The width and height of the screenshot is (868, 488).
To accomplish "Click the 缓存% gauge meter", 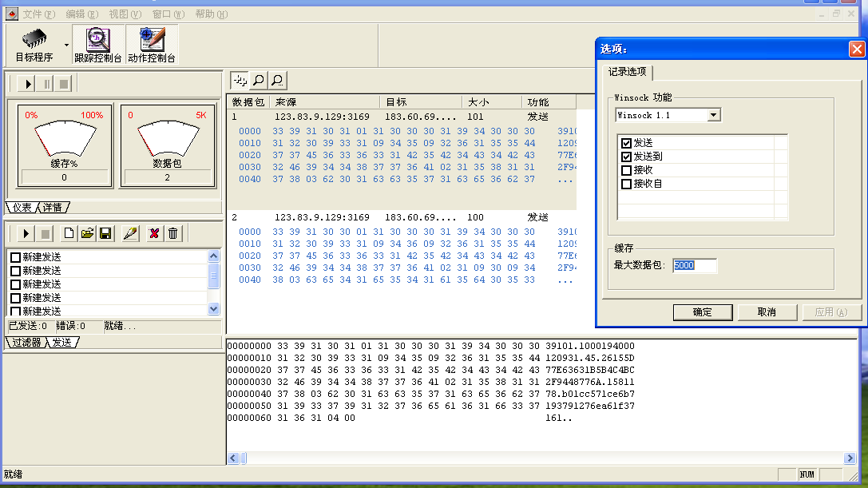I will (x=65, y=145).
